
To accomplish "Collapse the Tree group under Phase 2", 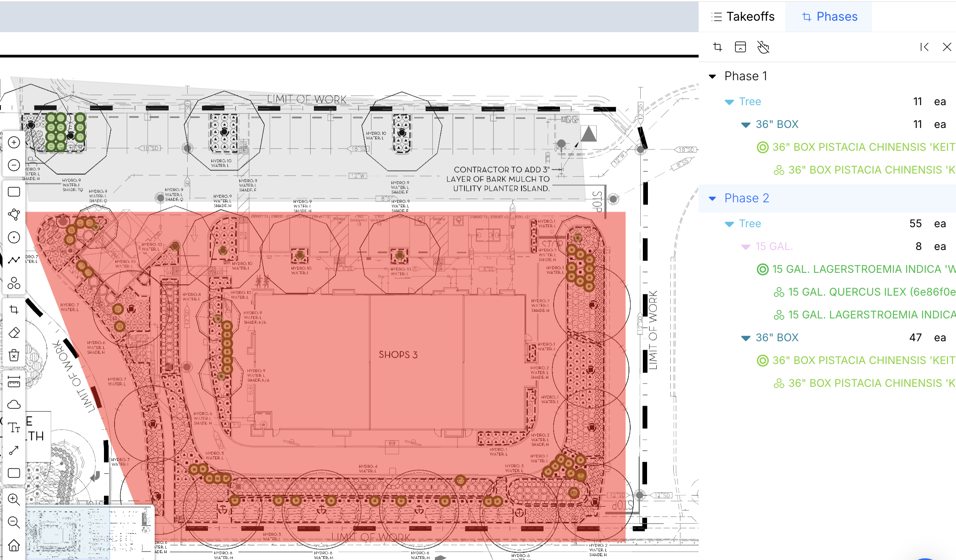I will point(729,223).
